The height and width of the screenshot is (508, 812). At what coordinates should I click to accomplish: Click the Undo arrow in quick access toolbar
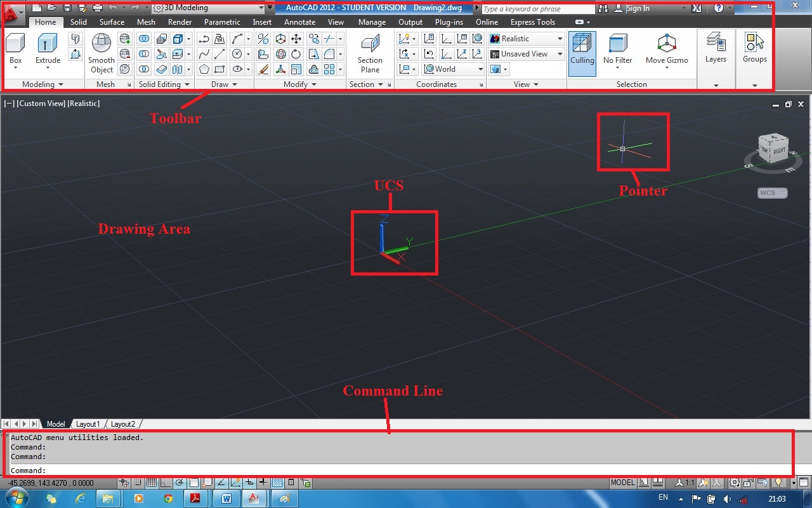point(113,8)
